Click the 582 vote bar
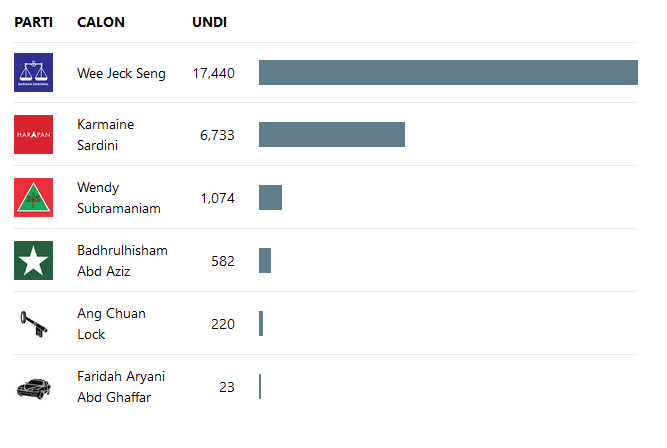667x448 pixels. [265, 261]
